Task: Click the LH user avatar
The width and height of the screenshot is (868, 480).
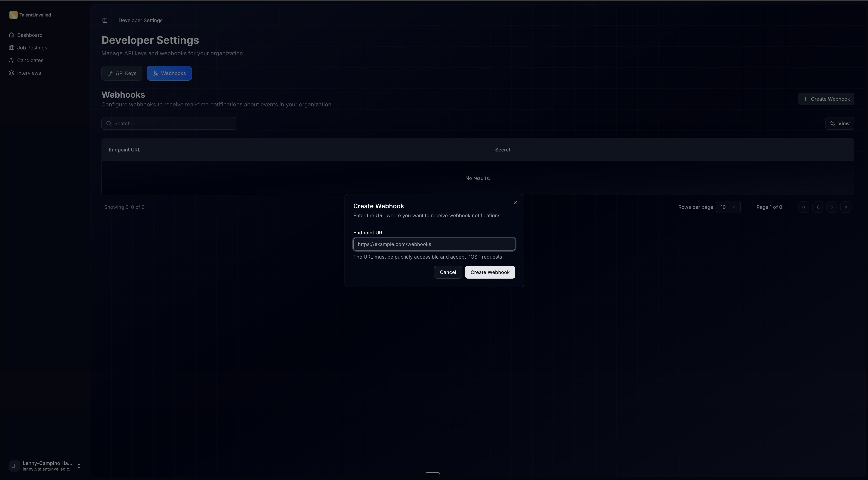Action: tap(14, 466)
